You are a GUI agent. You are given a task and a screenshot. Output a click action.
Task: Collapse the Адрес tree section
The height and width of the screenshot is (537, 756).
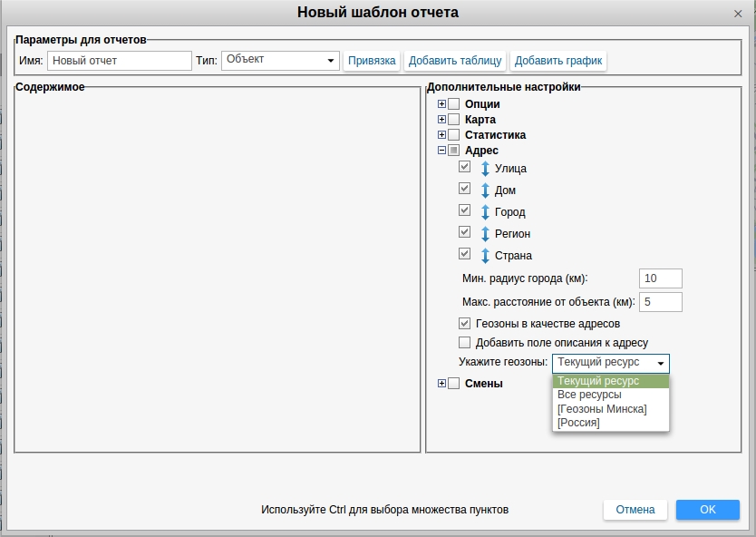coord(442,151)
